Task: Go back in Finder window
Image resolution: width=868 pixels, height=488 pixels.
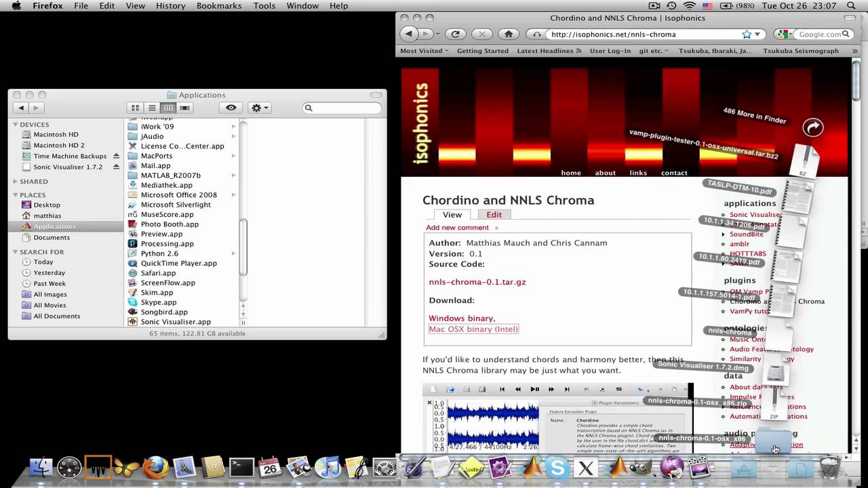Action: click(x=21, y=108)
